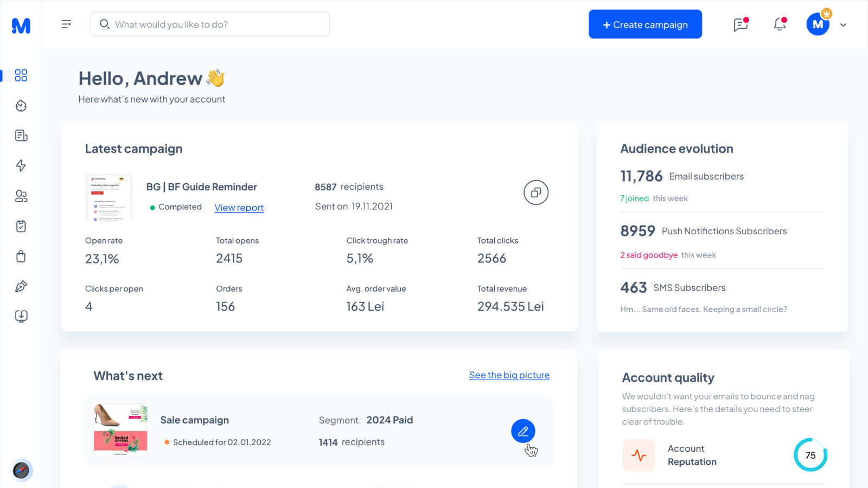Focus the What would you like to do search field
868x488 pixels.
coord(210,24)
